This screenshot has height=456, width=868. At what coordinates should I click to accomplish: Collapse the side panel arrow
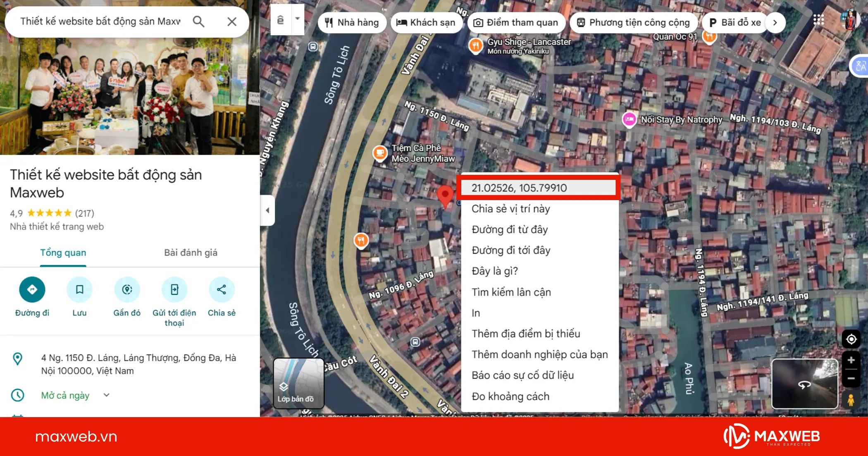click(x=267, y=210)
